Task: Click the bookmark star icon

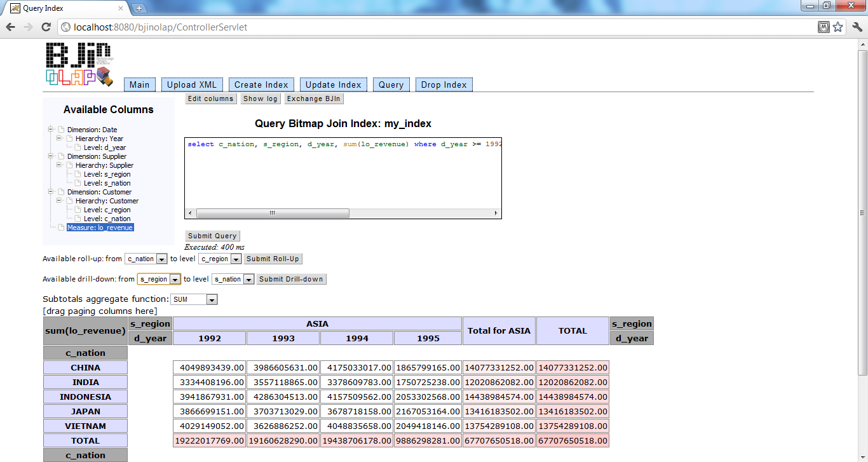Action: click(x=838, y=27)
